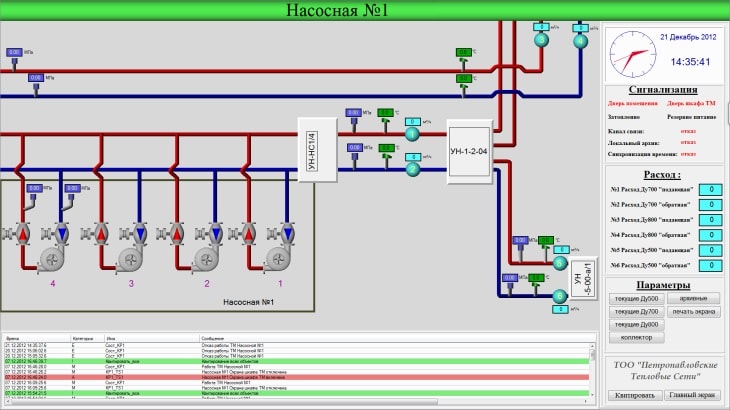Print screen with печать экрана button

click(x=693, y=312)
